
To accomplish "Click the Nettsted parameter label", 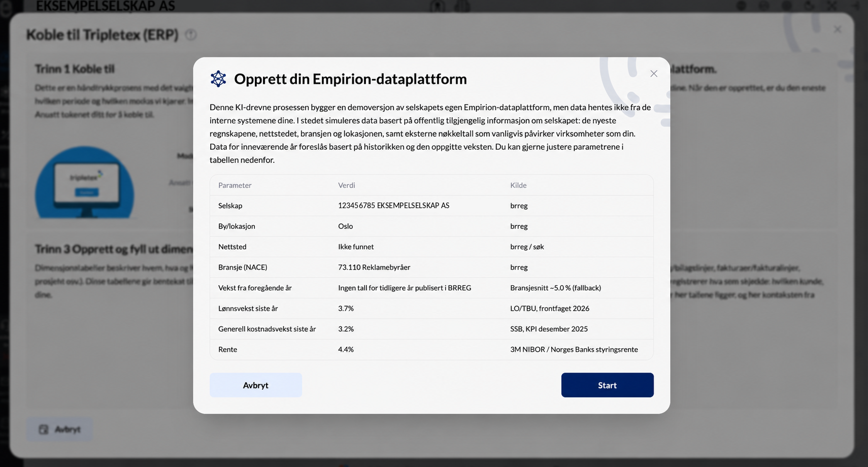I will point(232,247).
